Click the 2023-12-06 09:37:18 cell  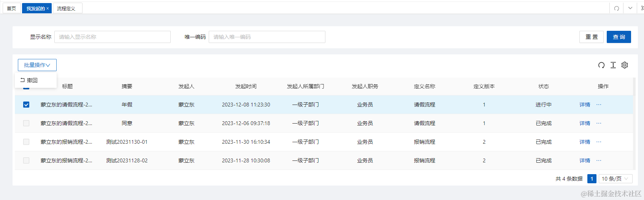tap(246, 123)
